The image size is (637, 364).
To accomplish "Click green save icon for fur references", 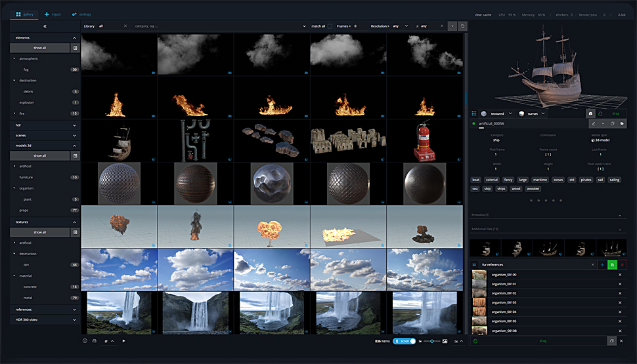I will [611, 264].
